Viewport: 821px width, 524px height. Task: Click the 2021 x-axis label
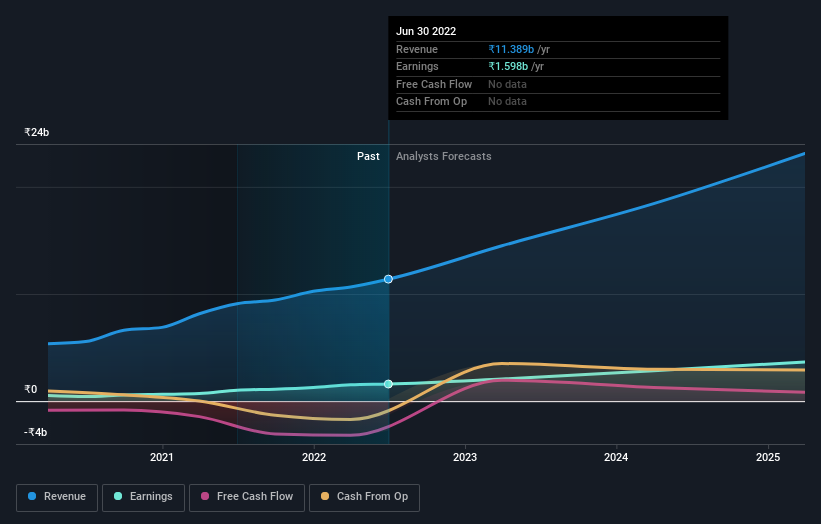(x=162, y=457)
